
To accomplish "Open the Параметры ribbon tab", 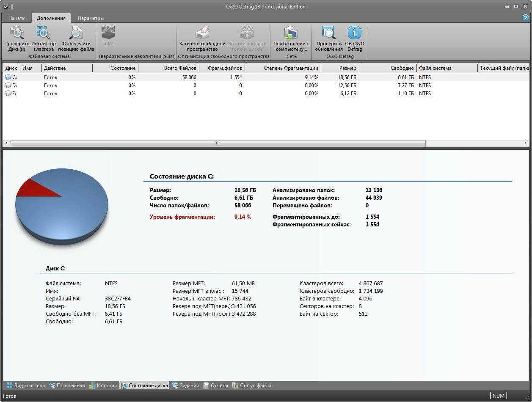I will coord(91,18).
